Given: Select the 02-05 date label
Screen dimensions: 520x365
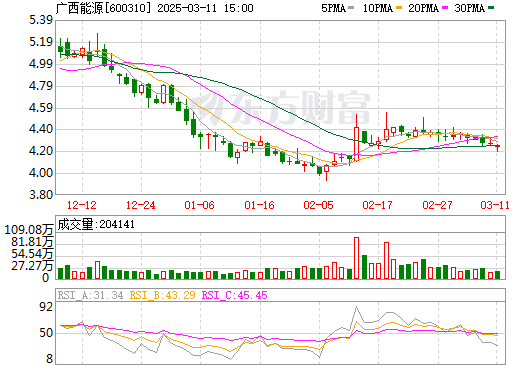Looking at the screenshot, I should [x=319, y=205].
